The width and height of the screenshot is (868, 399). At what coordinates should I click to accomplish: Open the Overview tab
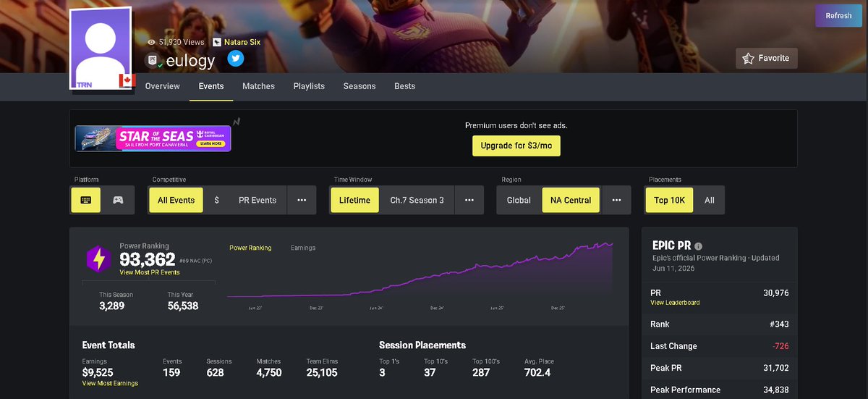[x=163, y=86]
